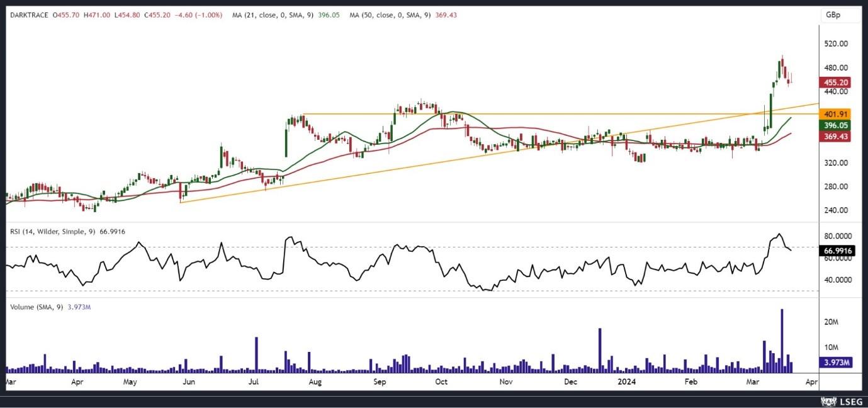
Task: Click the Jun label on the time axis
Action: point(188,382)
